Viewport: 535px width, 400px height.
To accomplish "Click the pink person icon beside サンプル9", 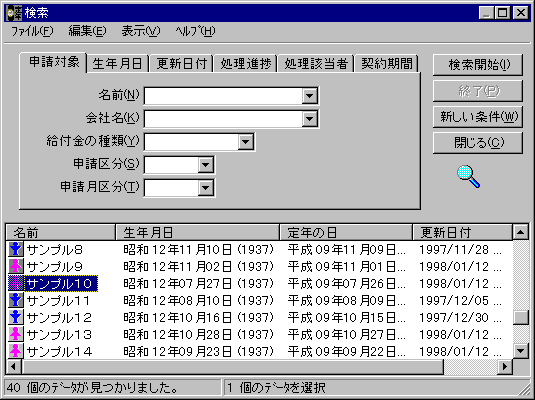I will click(x=15, y=267).
